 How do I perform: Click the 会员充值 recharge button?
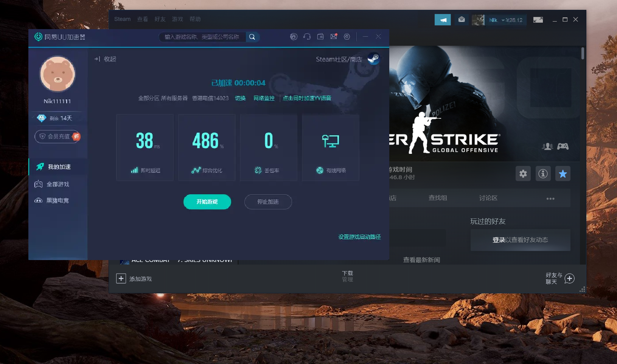58,136
